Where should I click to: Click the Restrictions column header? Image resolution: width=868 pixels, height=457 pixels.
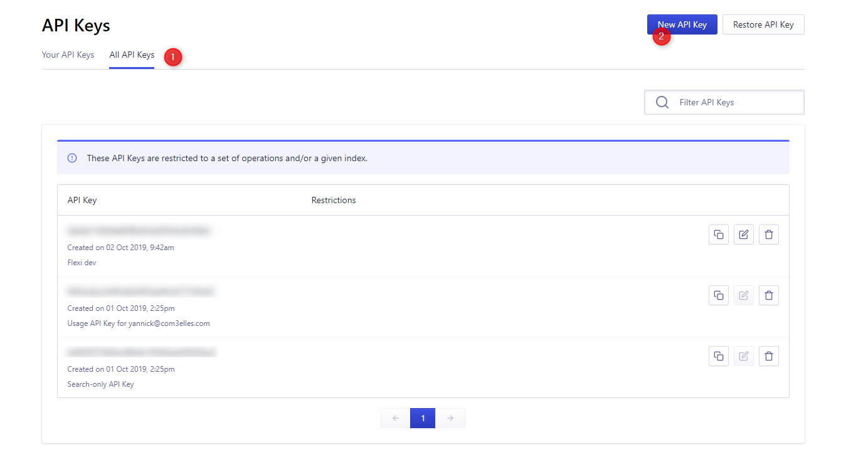pyautogui.click(x=334, y=201)
